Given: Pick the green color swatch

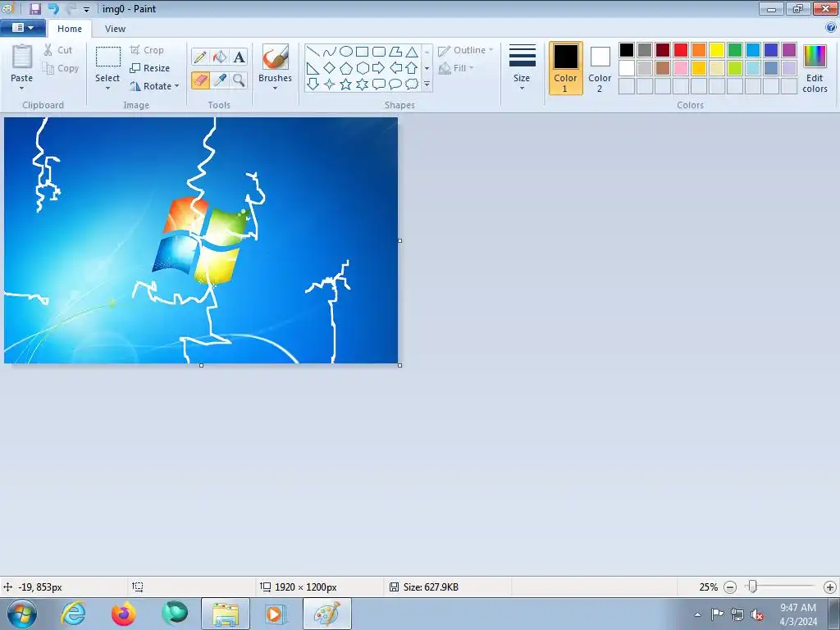Looking at the screenshot, I should (735, 50).
